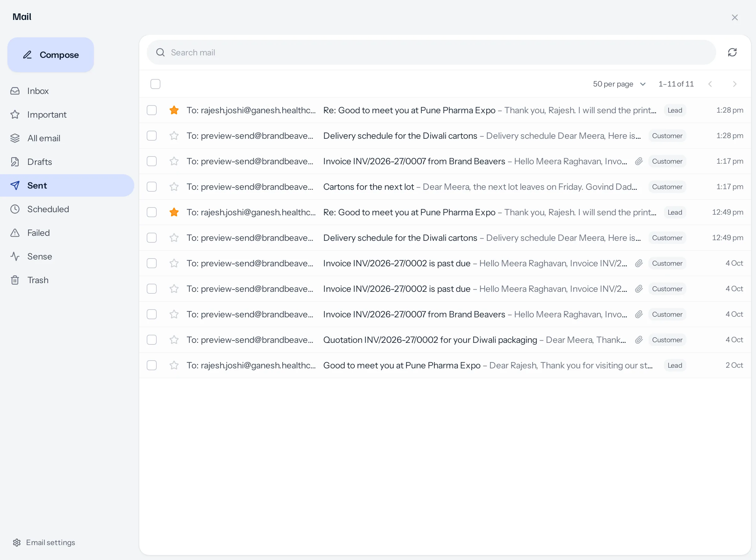The width and height of the screenshot is (756, 560).
Task: Open the Inbox folder
Action: pos(67,91)
